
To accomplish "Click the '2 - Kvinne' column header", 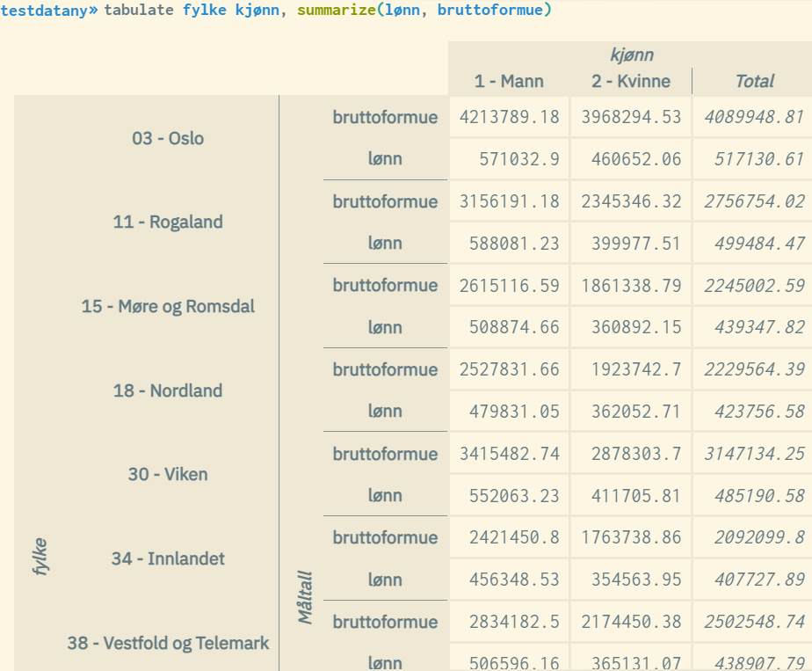I will [631, 81].
